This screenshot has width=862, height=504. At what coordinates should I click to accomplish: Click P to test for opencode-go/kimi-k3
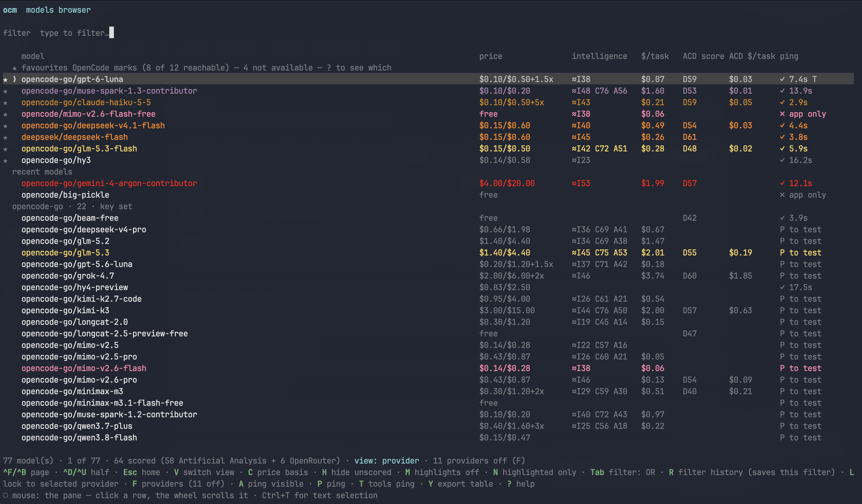click(x=800, y=310)
